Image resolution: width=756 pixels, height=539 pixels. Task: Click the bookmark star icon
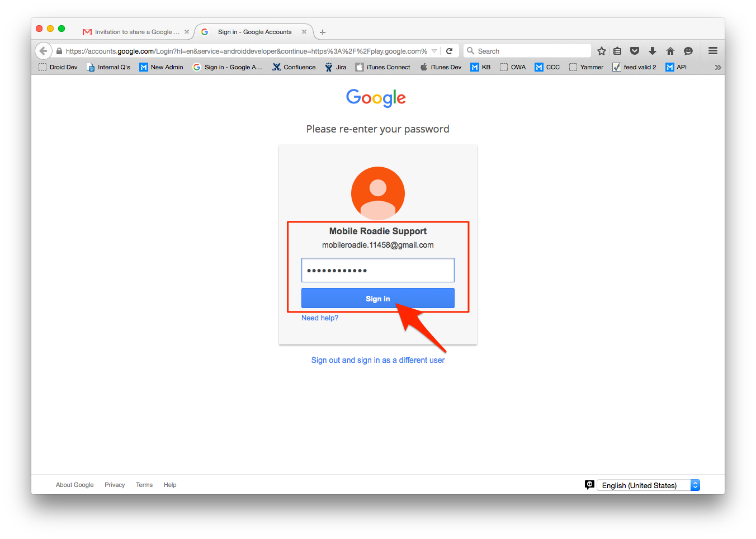(602, 51)
